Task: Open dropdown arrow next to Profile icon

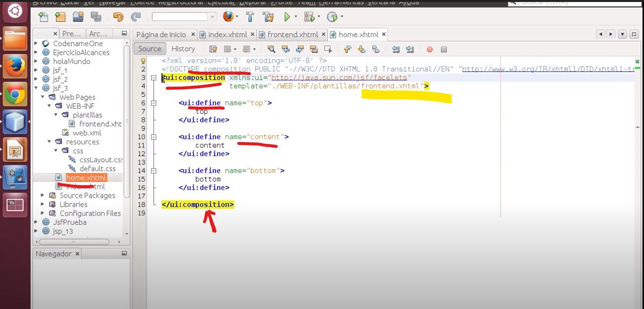Action: tap(342, 17)
